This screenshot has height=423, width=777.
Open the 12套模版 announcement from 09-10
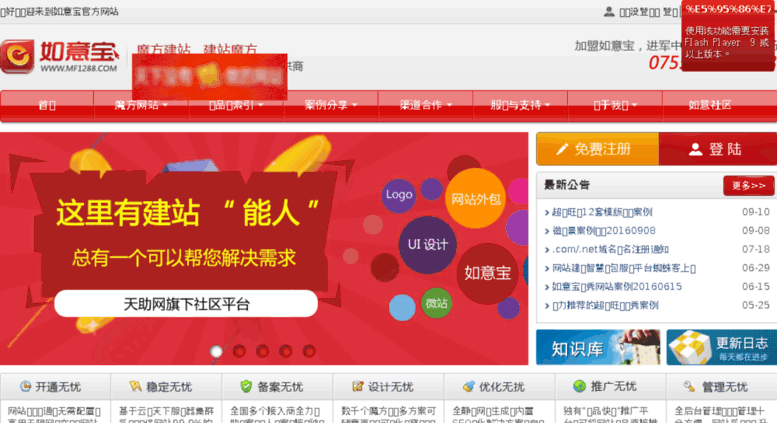click(602, 212)
